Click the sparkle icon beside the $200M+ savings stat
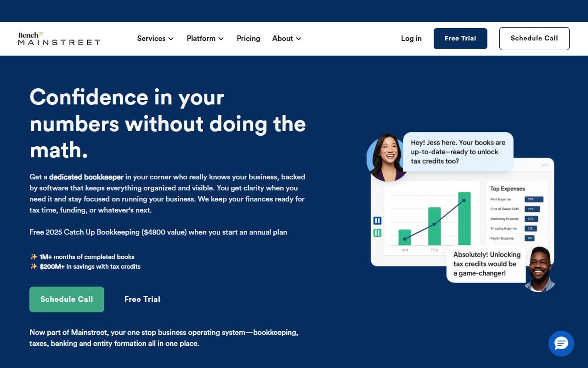Viewport: 588px width, 368px height. [33, 266]
